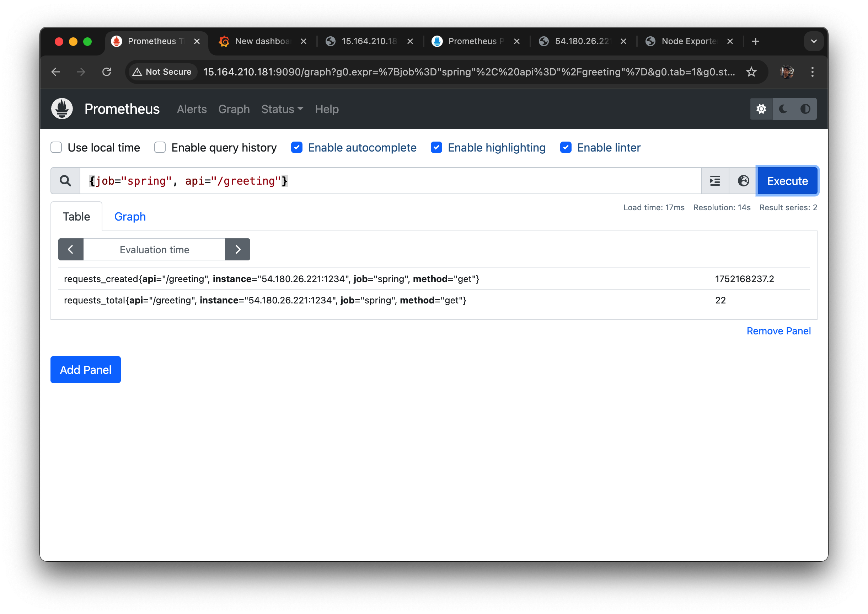The height and width of the screenshot is (614, 868).
Task: Reload the page in browser
Action: coord(107,72)
